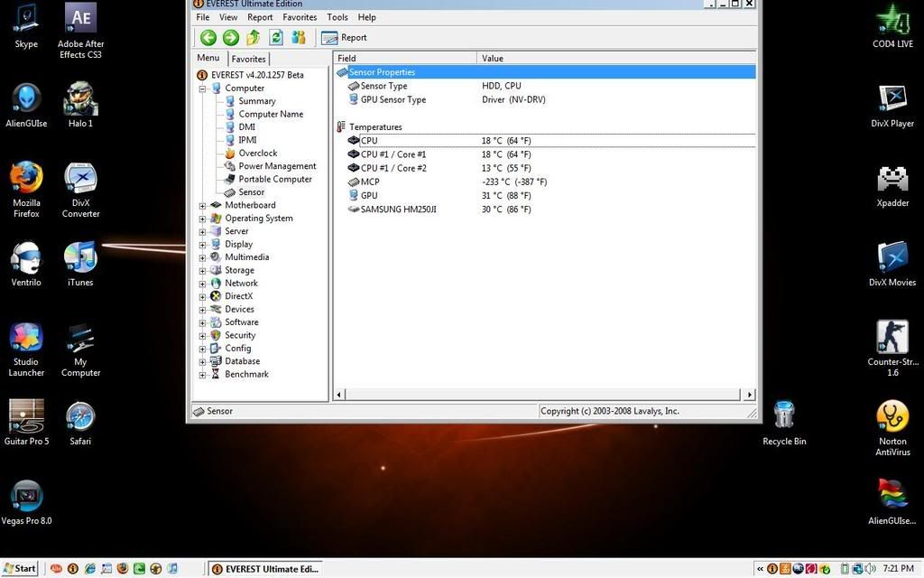Click the Report toolbar button
The height and width of the screenshot is (578, 924).
point(344,38)
